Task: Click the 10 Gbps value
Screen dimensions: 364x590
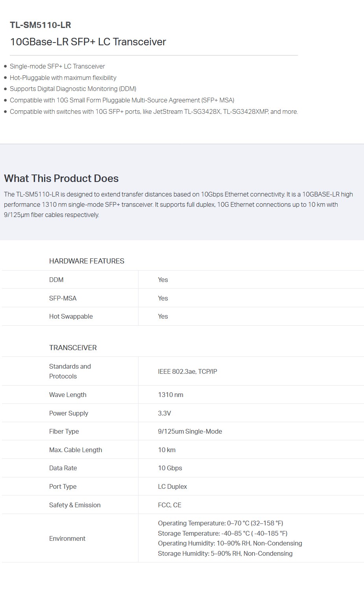Action: [x=170, y=468]
